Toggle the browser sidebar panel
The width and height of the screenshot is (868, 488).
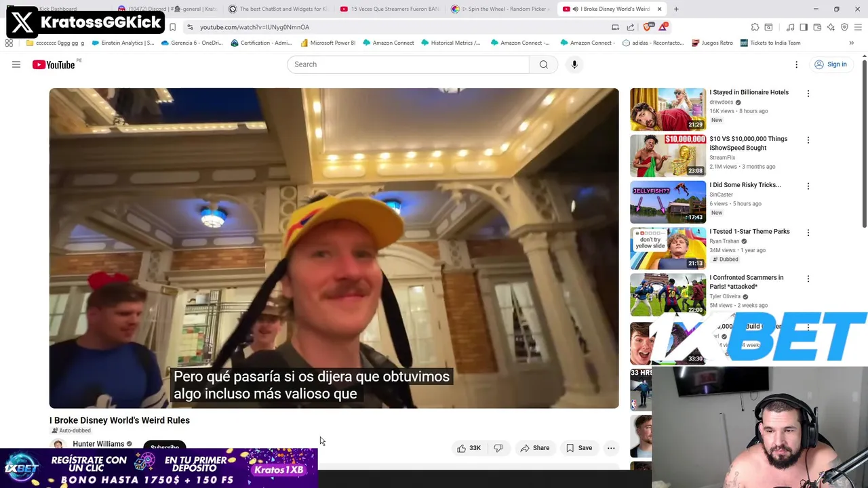tap(804, 27)
